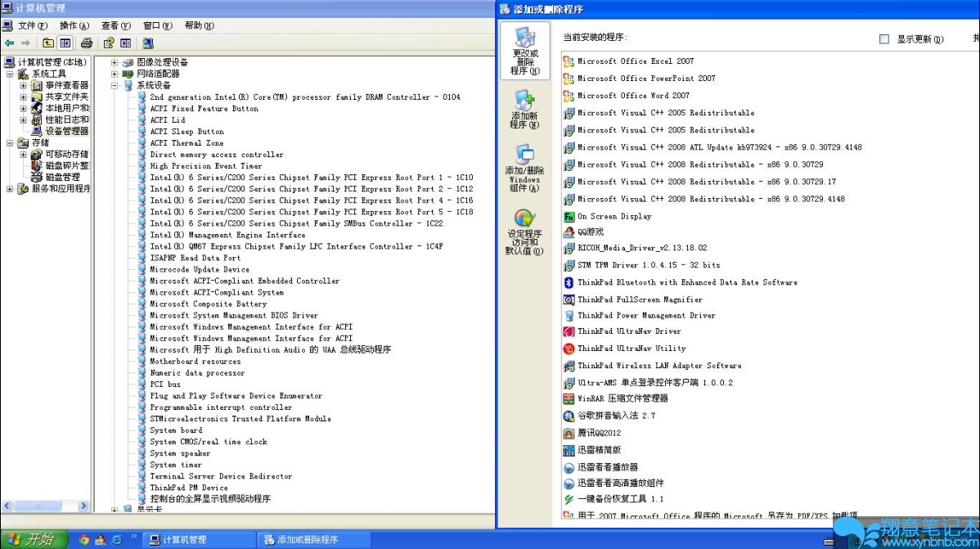Click the ThinkPad UltraNav Utility icon
Viewport: 980px width, 549px height.
pyautogui.click(x=569, y=349)
